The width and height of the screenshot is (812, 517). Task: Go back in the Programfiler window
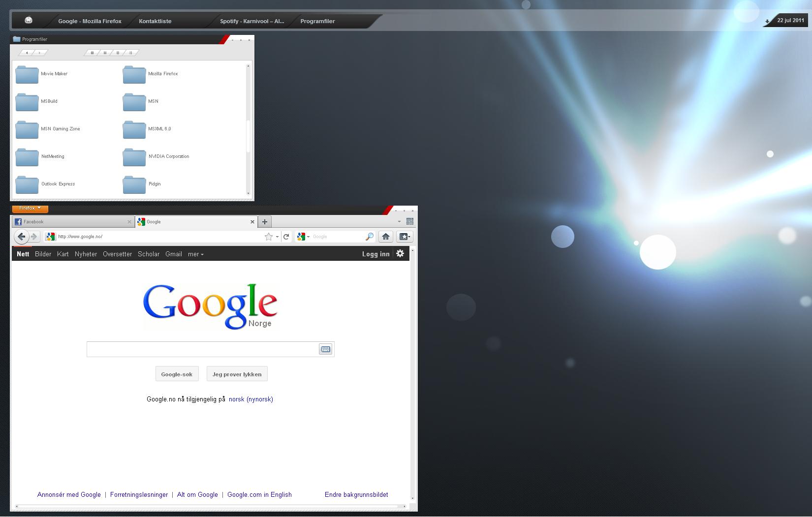coord(27,53)
